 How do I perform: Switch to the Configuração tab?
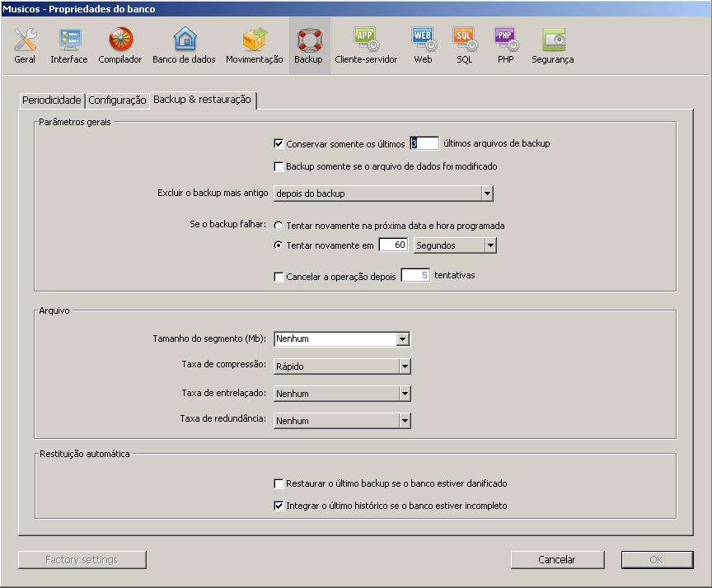(117, 100)
